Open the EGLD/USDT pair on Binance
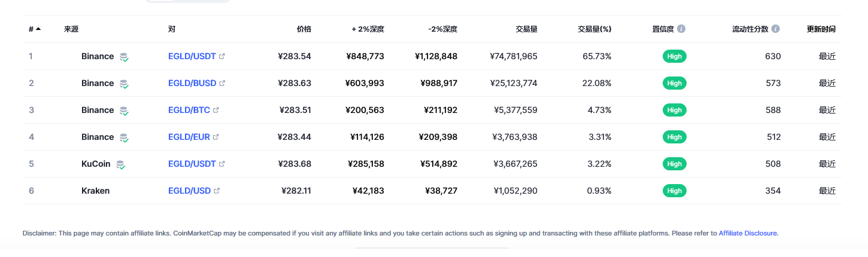868x257 pixels. [192, 56]
